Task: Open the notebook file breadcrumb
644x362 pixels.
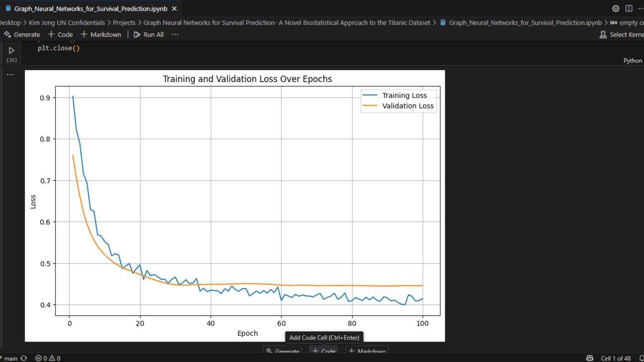Action: pos(521,22)
